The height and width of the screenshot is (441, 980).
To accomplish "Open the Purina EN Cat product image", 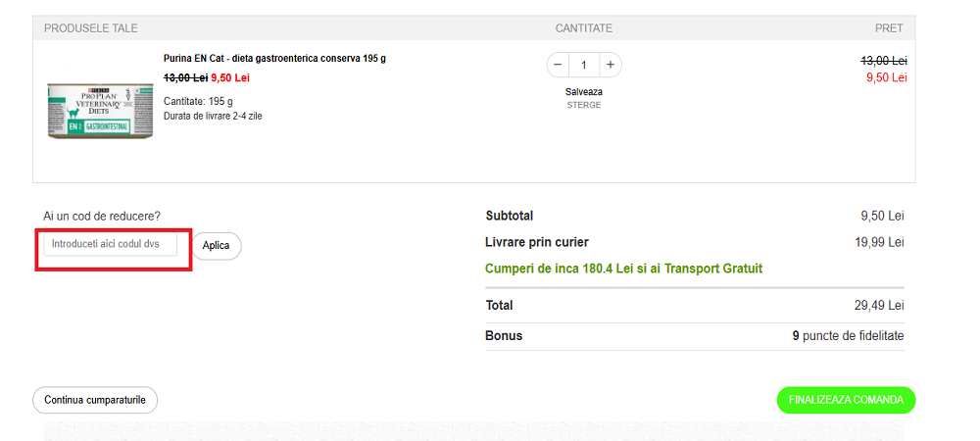I will coord(98,109).
